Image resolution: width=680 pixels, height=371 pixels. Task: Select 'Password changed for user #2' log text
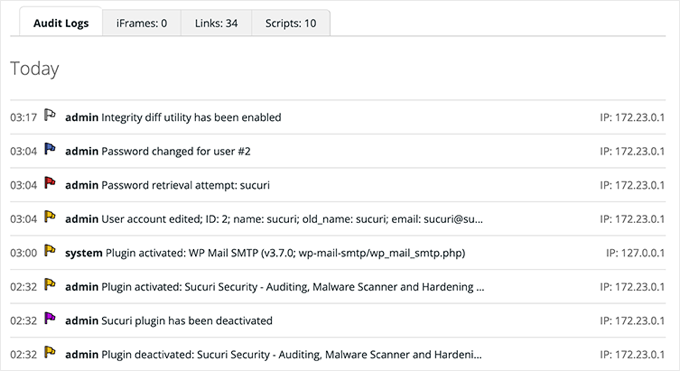176,151
